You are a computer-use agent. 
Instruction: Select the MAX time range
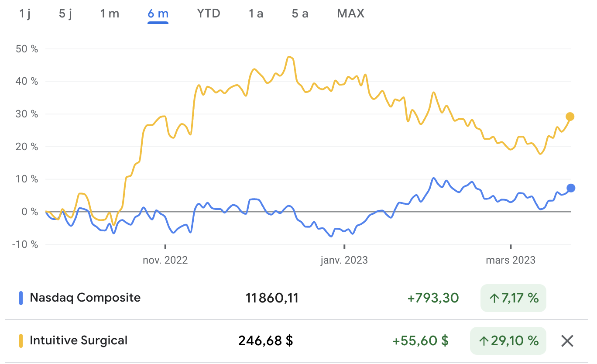(x=351, y=14)
